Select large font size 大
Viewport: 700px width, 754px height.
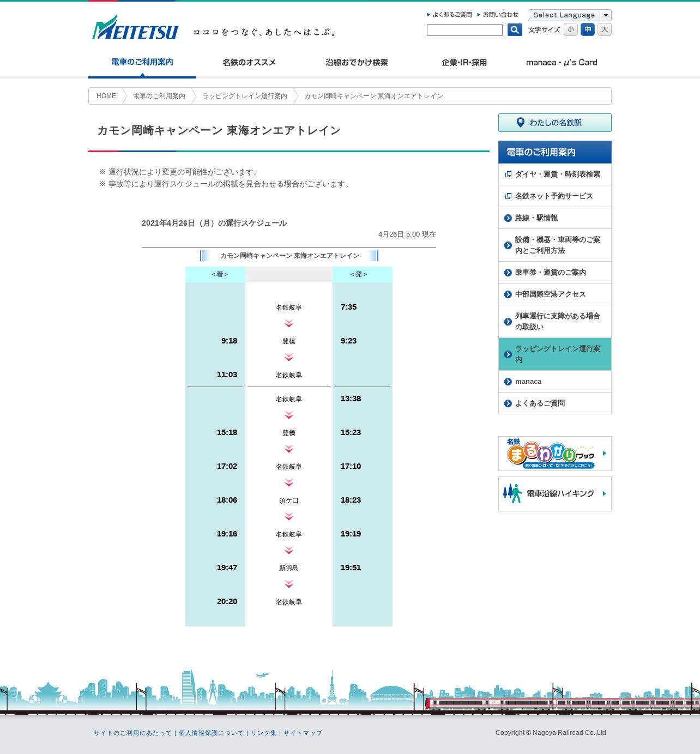605,29
